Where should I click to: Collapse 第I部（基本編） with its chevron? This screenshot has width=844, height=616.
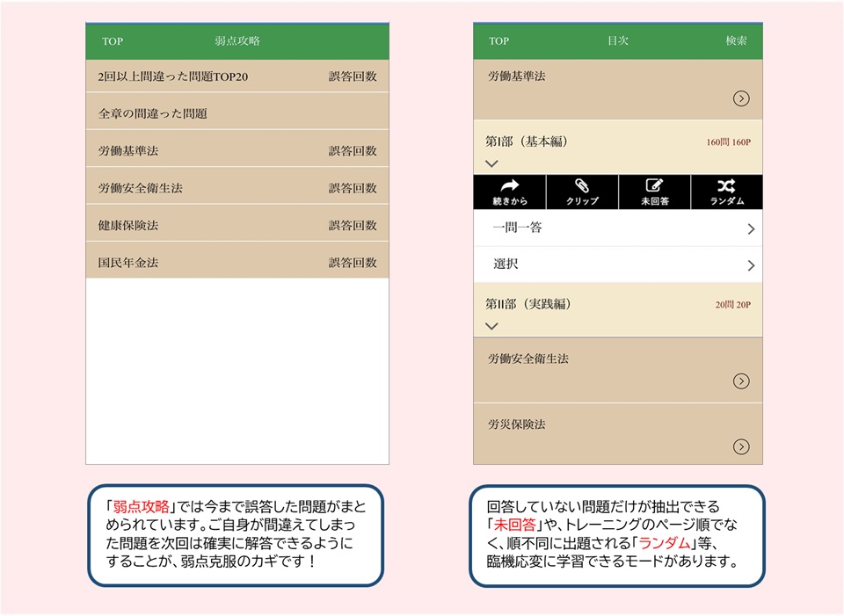(x=491, y=163)
